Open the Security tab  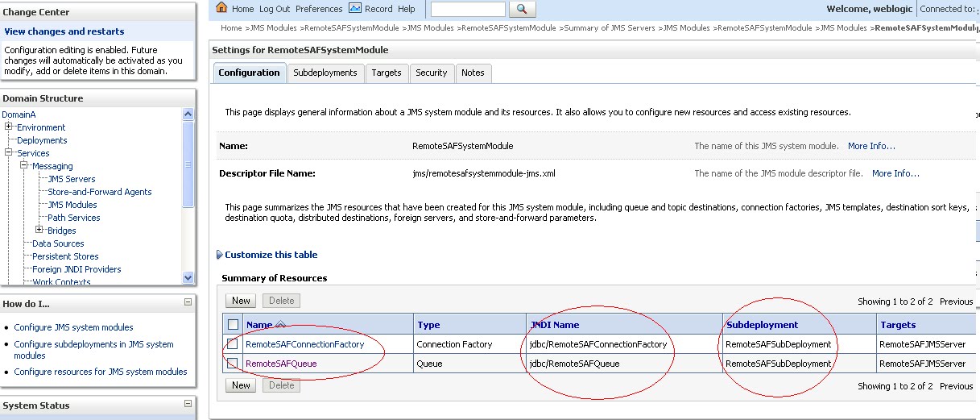[x=431, y=73]
